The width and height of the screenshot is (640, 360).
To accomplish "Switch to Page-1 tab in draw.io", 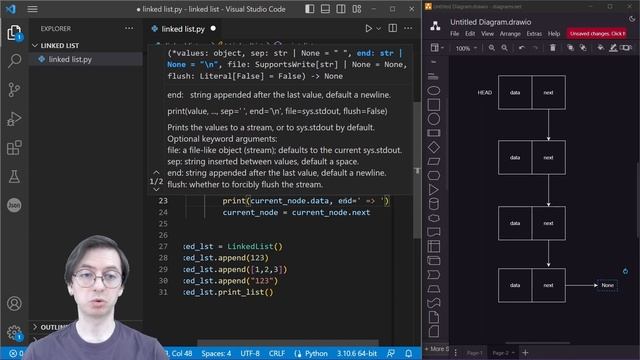I will click(x=474, y=353).
